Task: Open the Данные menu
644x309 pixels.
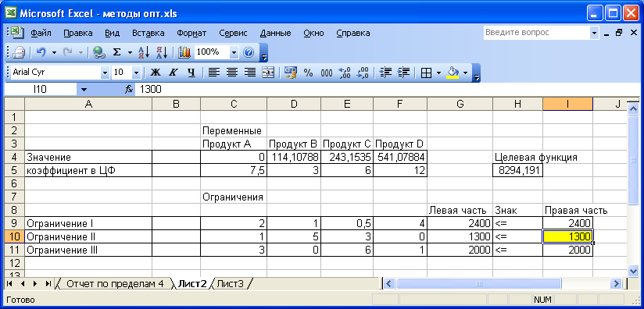Action: (x=276, y=33)
